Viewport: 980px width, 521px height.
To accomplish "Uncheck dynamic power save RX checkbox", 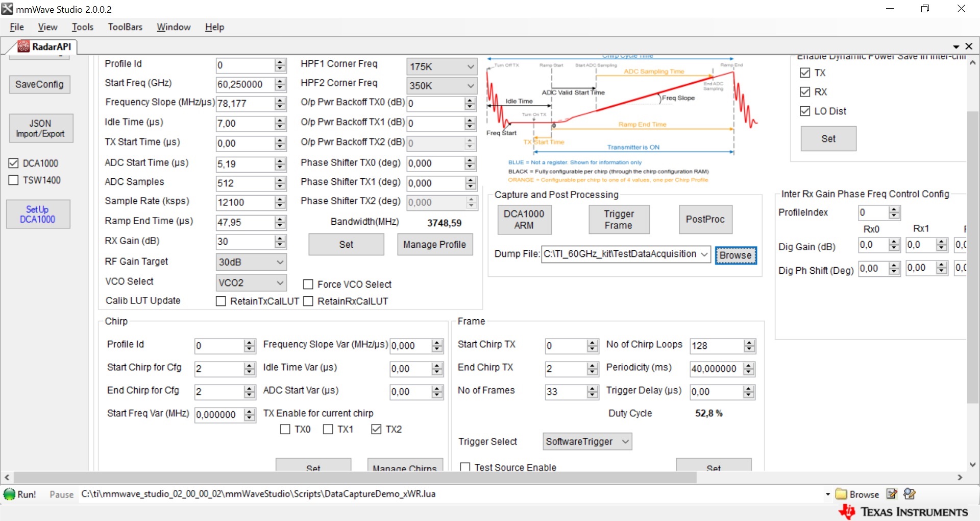I will pyautogui.click(x=805, y=92).
